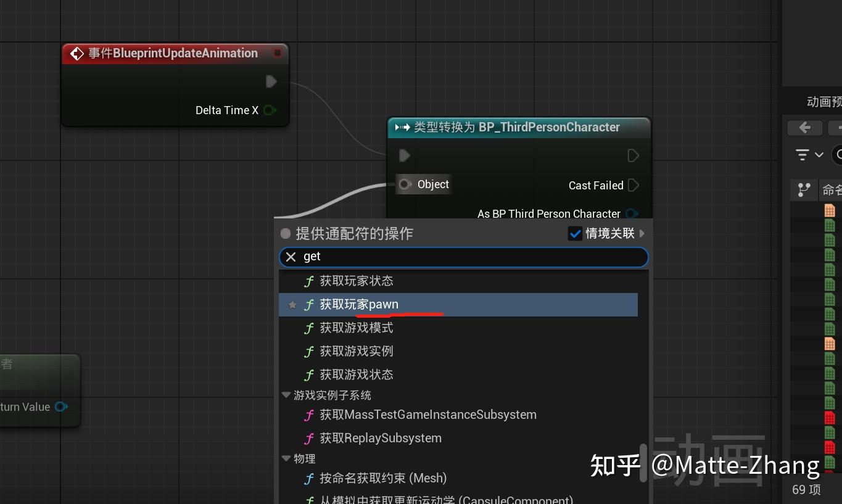Viewport: 842px width, 504px height.
Task: Collapse the 物理 category in the action menu
Action: pyautogui.click(x=286, y=458)
